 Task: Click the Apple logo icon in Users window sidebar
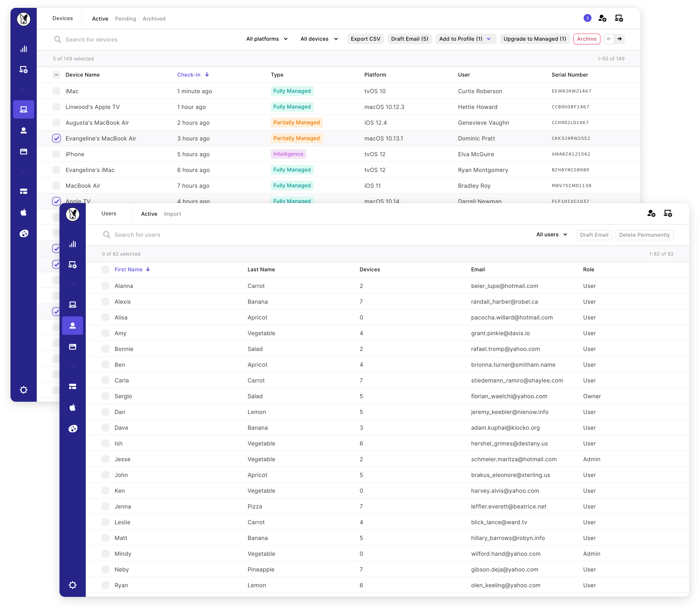pos(72,407)
